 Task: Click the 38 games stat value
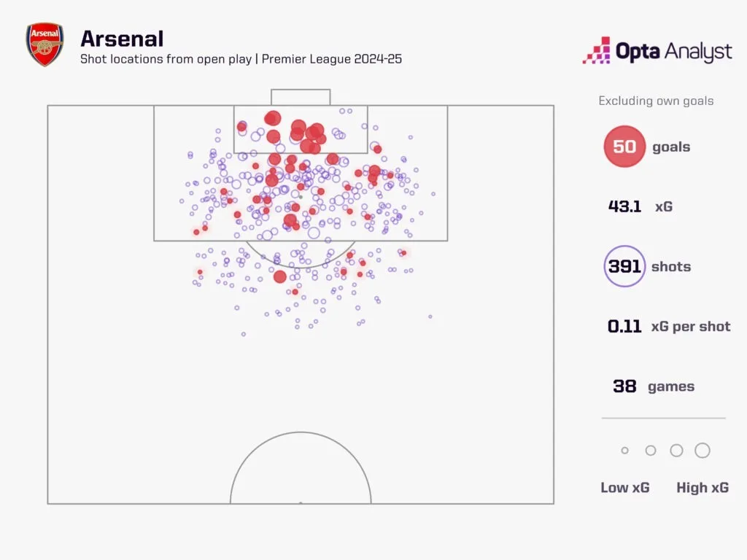(624, 386)
